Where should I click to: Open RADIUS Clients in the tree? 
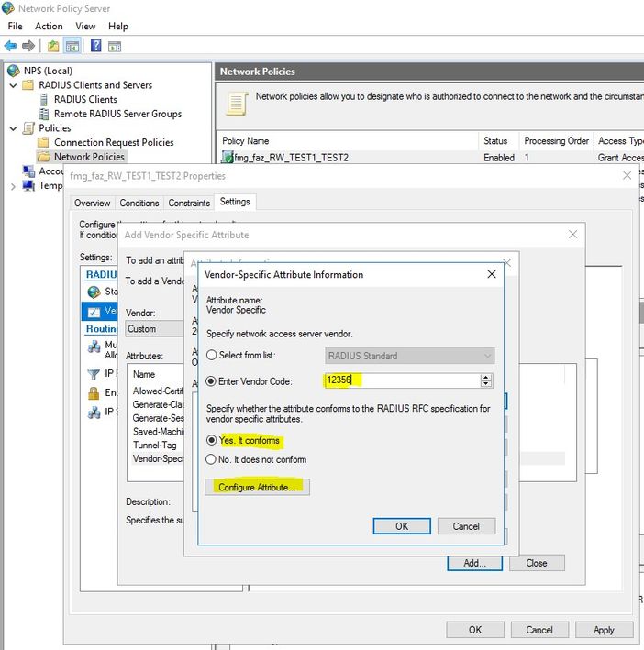84,99
